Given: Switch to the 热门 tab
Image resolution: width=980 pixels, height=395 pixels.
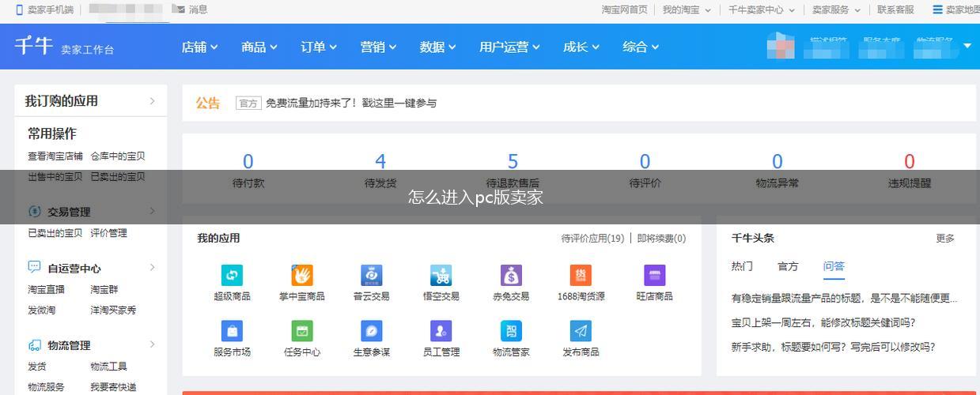Looking at the screenshot, I should pyautogui.click(x=742, y=266).
